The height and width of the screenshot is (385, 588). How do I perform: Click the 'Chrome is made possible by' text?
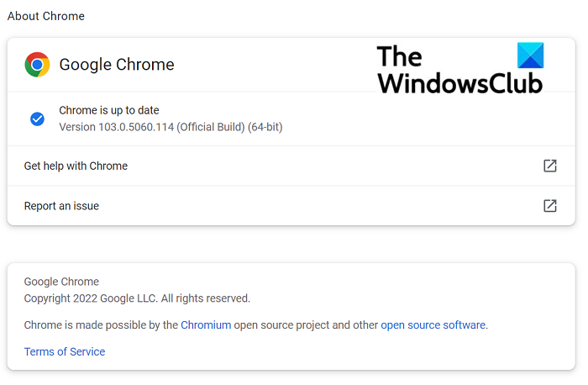tap(101, 324)
